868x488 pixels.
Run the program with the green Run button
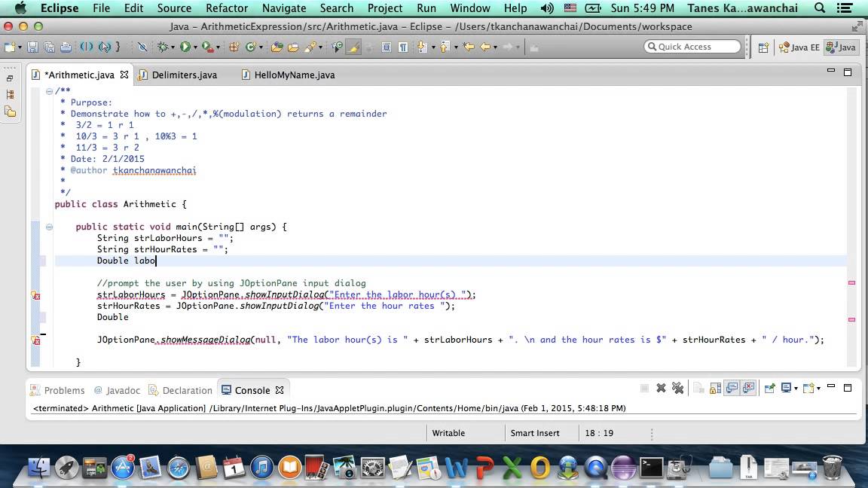pyautogui.click(x=185, y=47)
